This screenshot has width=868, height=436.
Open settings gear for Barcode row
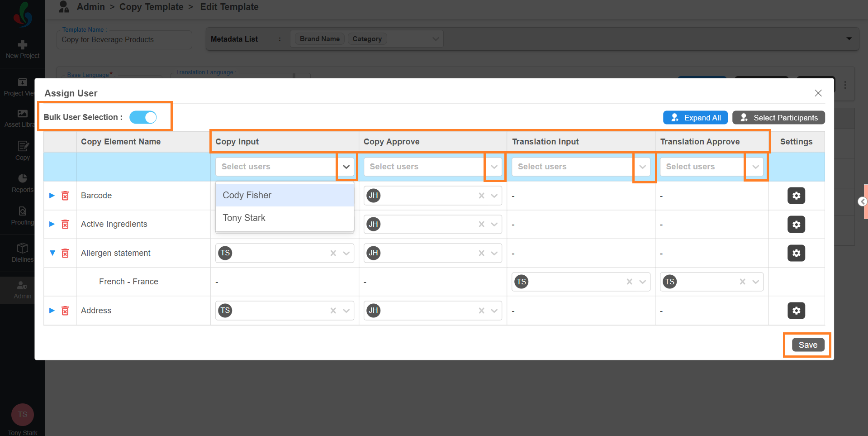tap(796, 196)
